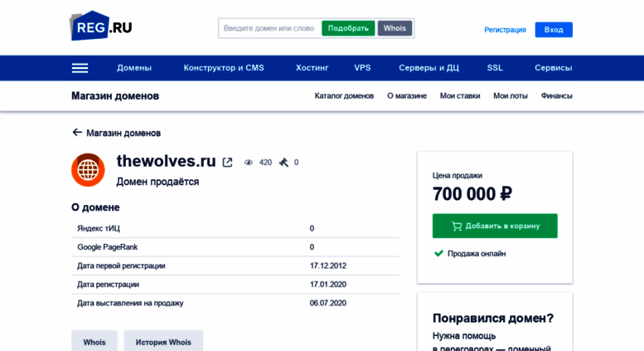Select the 700 000 ₽ price text
The image size is (644, 351).
(472, 193)
